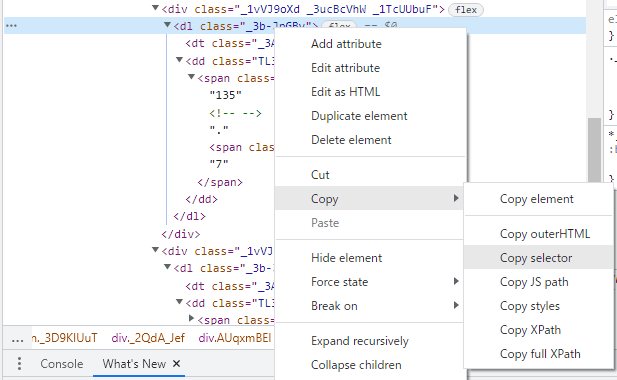
Task: Click the ellipsis on selected row
Action: pyautogui.click(x=11, y=26)
